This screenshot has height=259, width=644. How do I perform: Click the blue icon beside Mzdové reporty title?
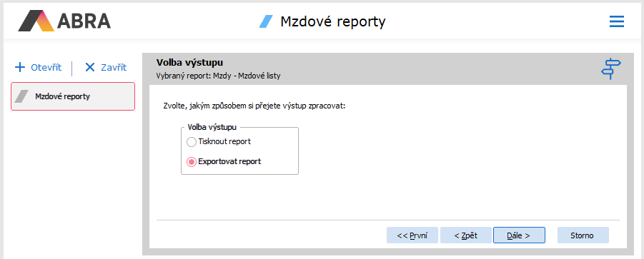(x=266, y=21)
